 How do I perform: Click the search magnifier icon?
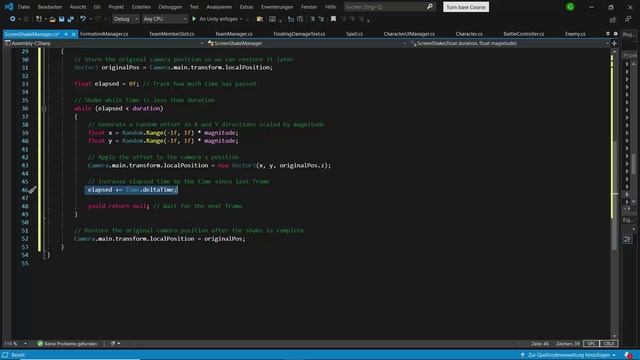[x=429, y=7]
